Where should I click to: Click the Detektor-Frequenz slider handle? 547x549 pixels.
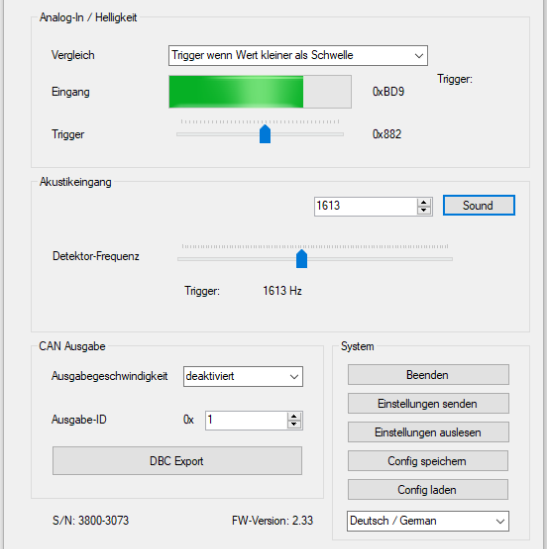(x=302, y=259)
